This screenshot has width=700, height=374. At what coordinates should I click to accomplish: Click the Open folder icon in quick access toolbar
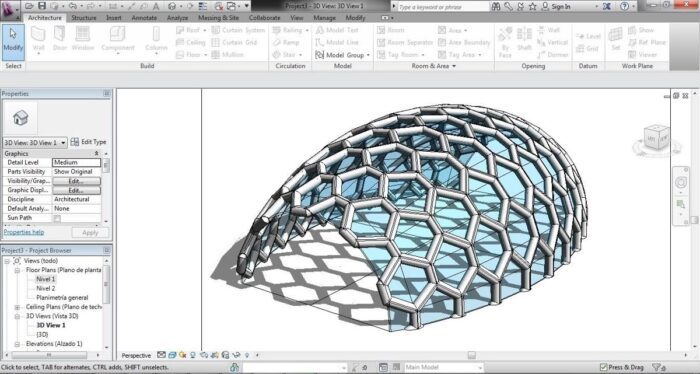tap(29, 6)
